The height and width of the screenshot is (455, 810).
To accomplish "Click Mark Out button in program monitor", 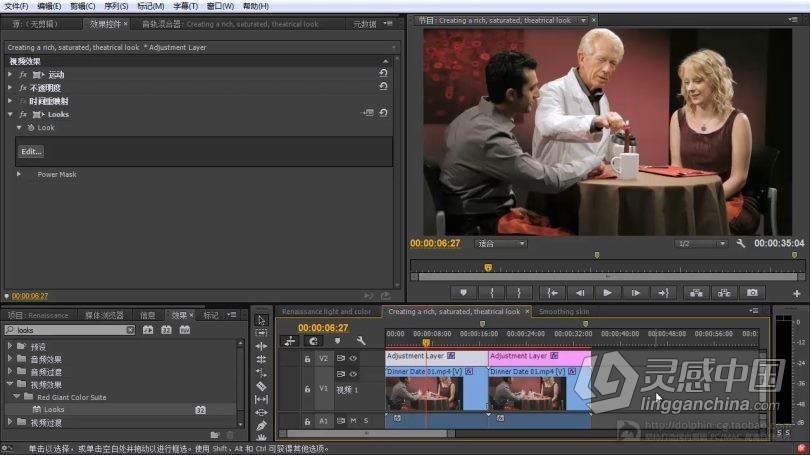I will [x=519, y=293].
